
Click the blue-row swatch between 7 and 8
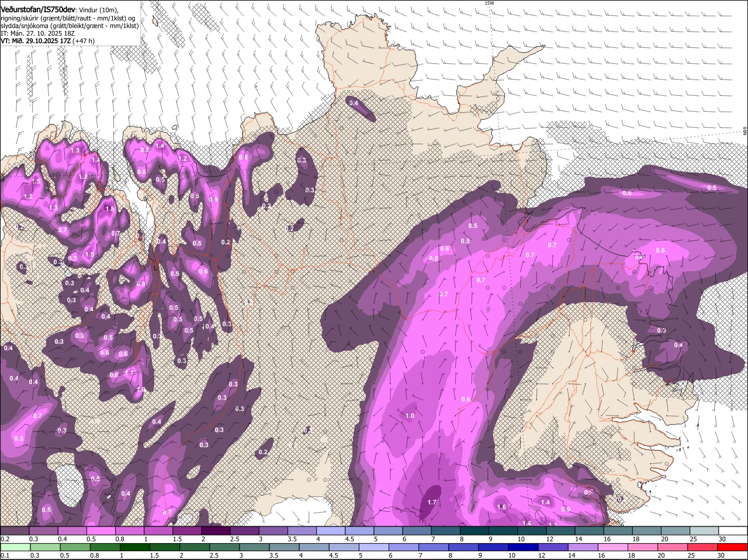point(434,547)
